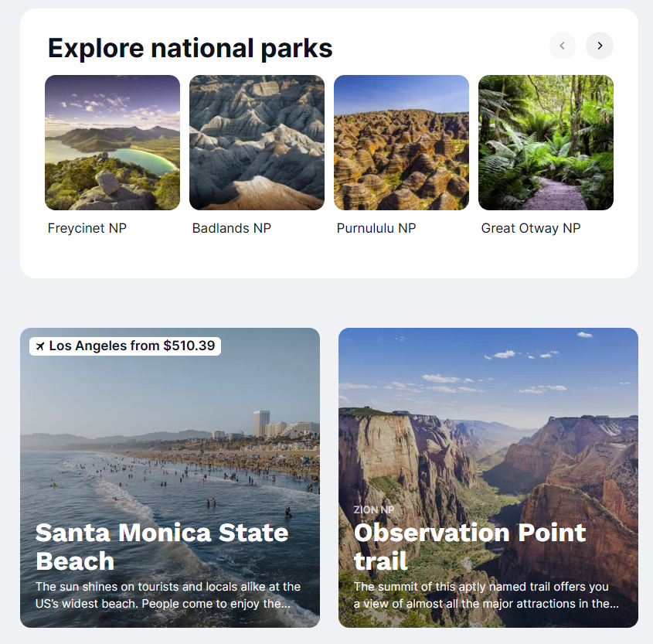
Task: Follow the Badlands NP text link
Action: coord(231,228)
